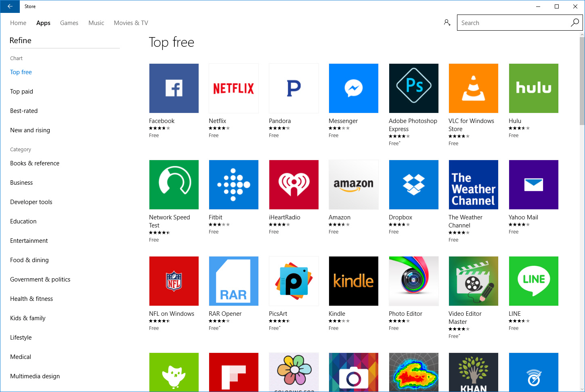Open the green owl app tile
This screenshot has height=392, width=585.
click(174, 372)
